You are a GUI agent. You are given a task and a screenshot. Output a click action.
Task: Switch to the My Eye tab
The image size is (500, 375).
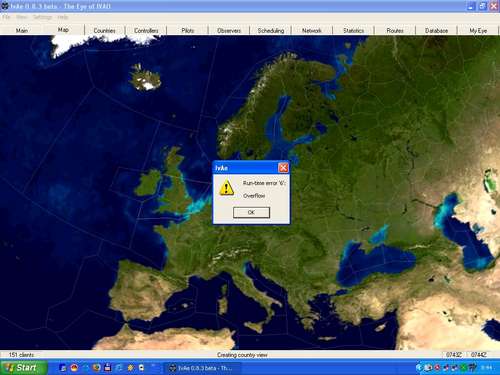point(478,30)
